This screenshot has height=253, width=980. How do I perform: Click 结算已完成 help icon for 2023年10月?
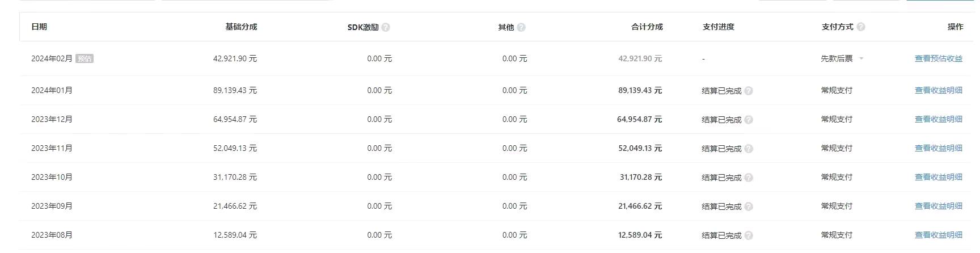pos(749,178)
